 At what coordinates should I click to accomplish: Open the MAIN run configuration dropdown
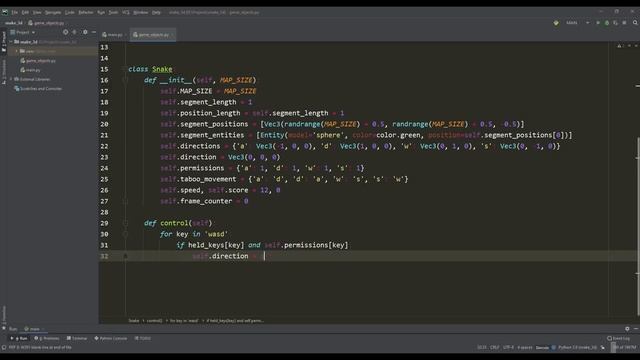point(578,23)
